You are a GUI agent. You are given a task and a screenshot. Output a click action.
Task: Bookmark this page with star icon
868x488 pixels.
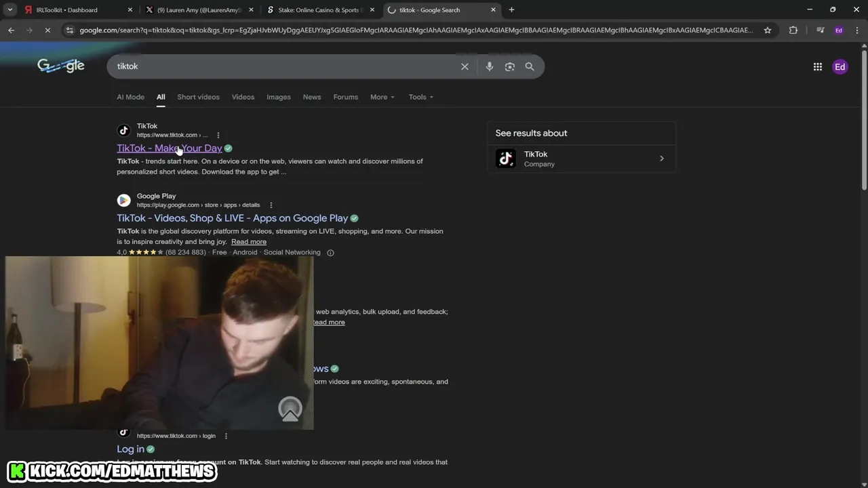tap(768, 30)
